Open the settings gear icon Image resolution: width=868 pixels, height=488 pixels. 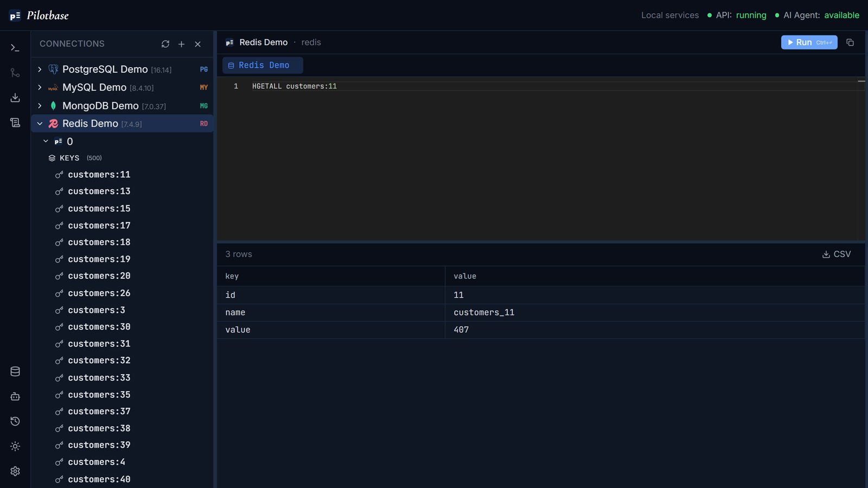pos(15,471)
